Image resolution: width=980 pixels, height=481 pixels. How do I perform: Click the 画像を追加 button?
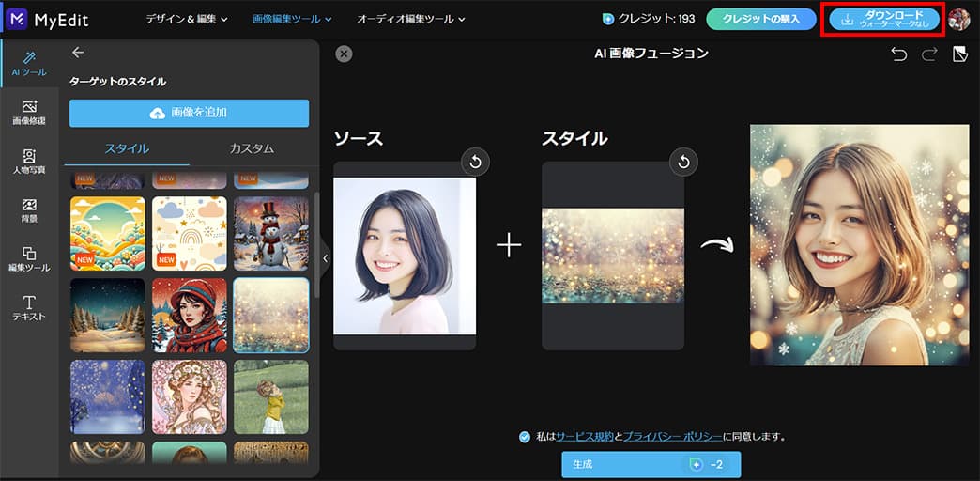point(190,114)
